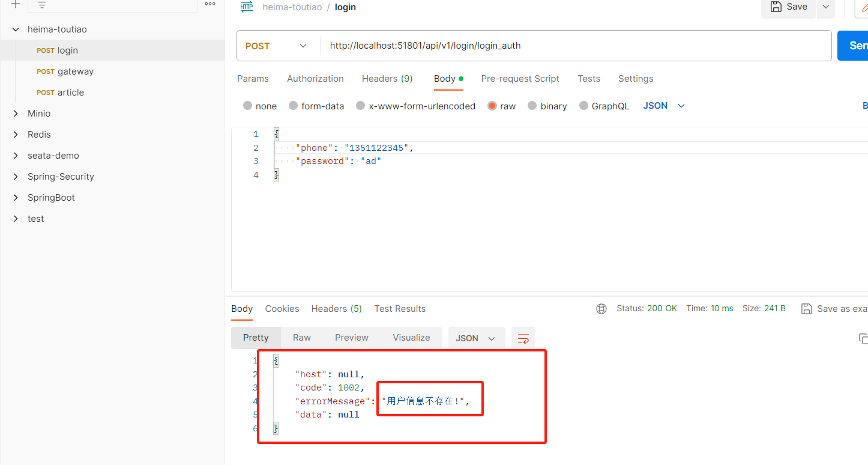This screenshot has height=465, width=868.
Task: Copy the response with copy icon
Action: tap(863, 338)
